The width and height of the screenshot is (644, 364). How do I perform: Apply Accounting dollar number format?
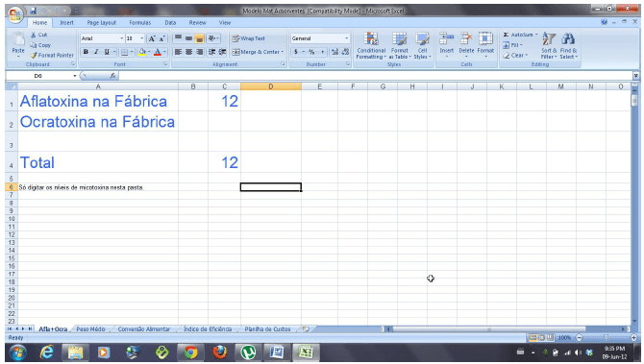[x=296, y=52]
